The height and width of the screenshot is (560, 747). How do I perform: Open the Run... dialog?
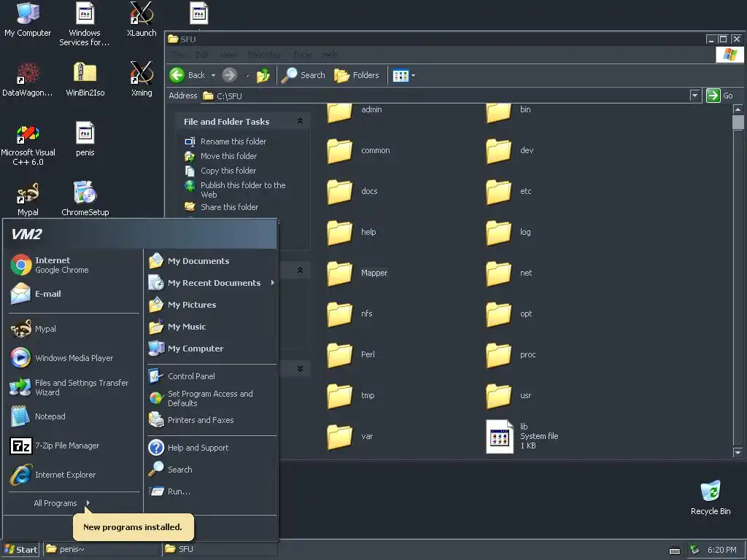click(x=169, y=491)
